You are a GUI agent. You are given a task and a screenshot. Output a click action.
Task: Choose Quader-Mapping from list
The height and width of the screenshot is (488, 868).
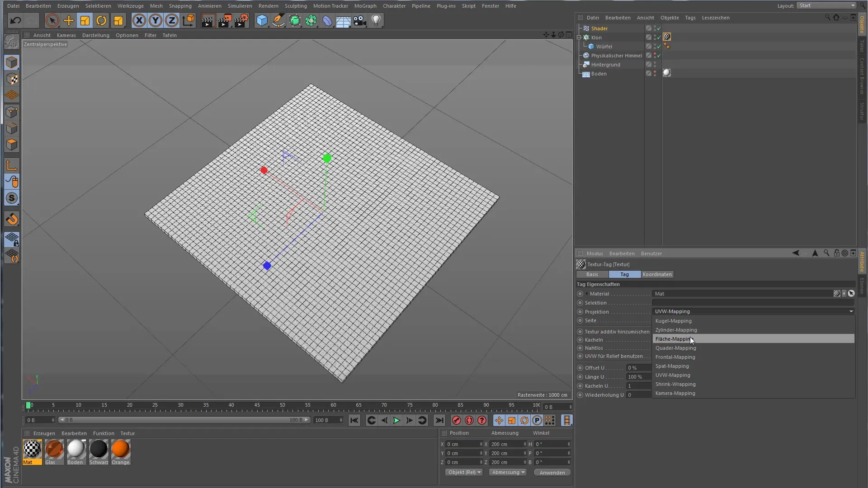point(754,348)
